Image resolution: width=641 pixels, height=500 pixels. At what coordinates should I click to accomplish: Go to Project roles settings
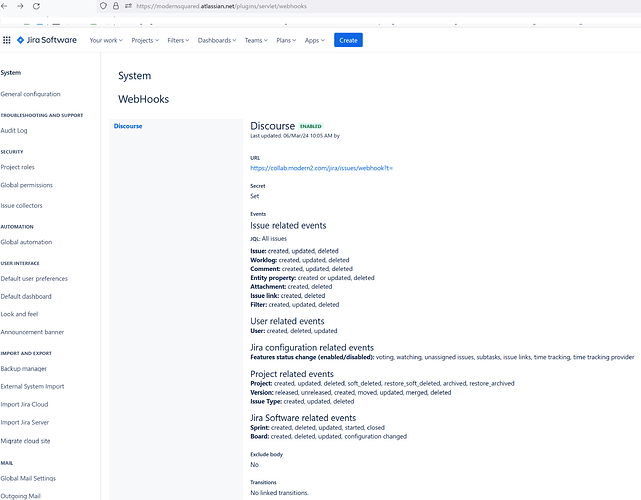(x=18, y=167)
